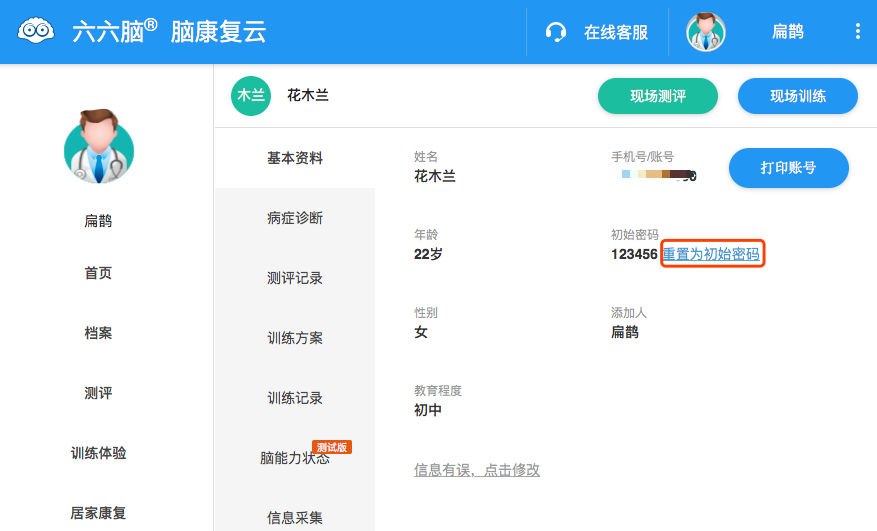Click the 六六脑 brain logo icon
This screenshot has height=531, width=877.
(37, 31)
